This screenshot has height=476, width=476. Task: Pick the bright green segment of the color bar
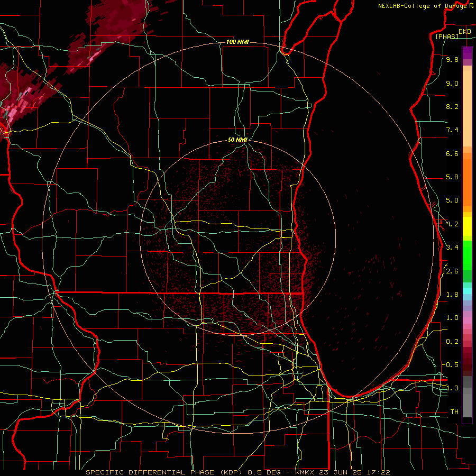pos(467,255)
